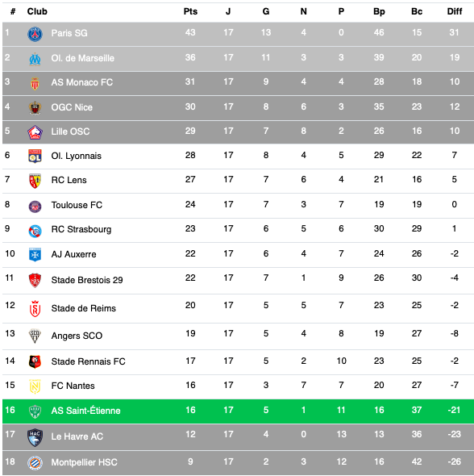Open the Stade Rennais FC link

(x=88, y=361)
